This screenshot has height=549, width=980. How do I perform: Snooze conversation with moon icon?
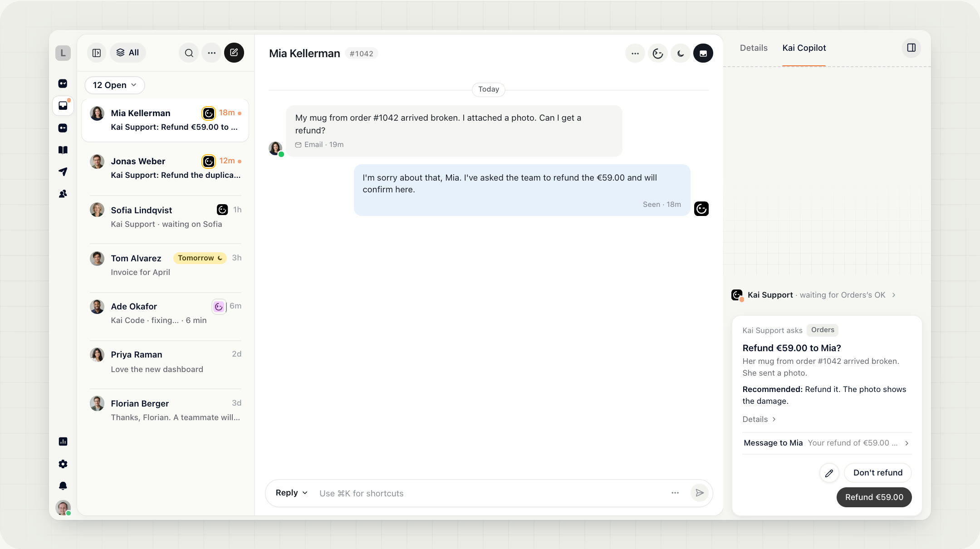coord(681,54)
